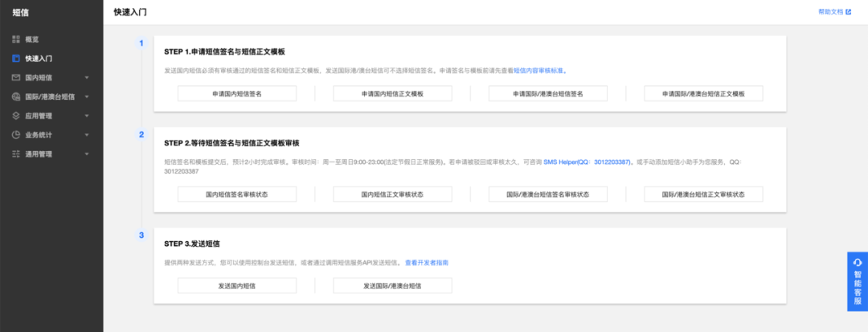Click the 业务统计 pie chart icon
Screen dimensions: 868x332
coord(16,134)
